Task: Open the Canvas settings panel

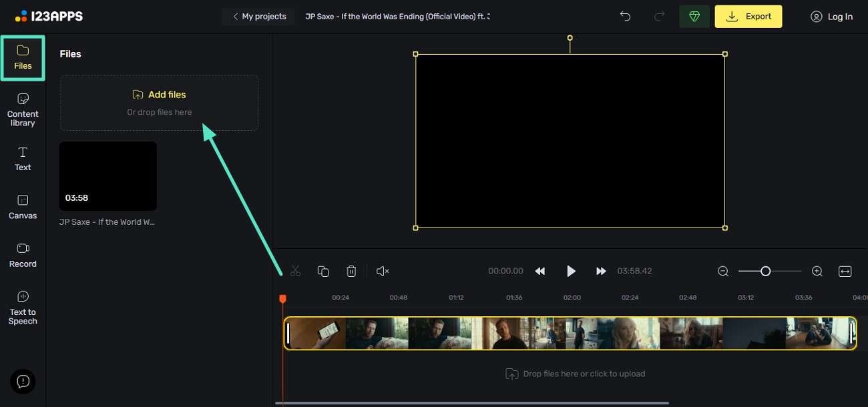Action: coord(23,207)
